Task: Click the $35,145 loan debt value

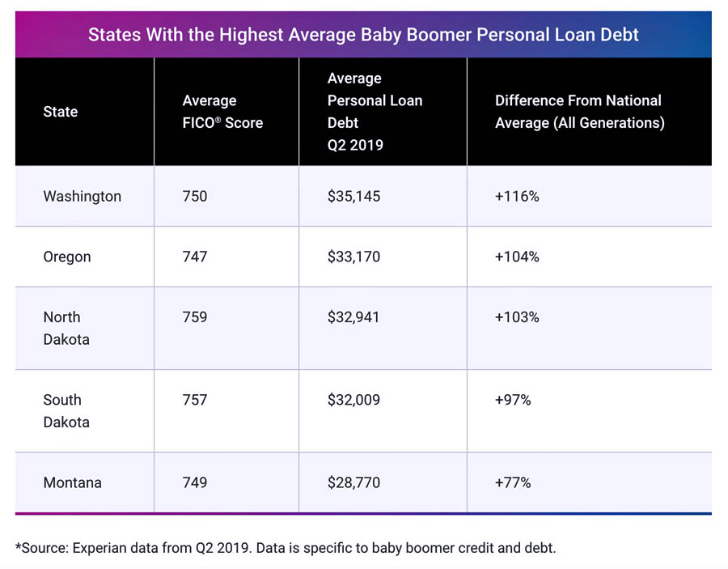Action: tap(353, 196)
